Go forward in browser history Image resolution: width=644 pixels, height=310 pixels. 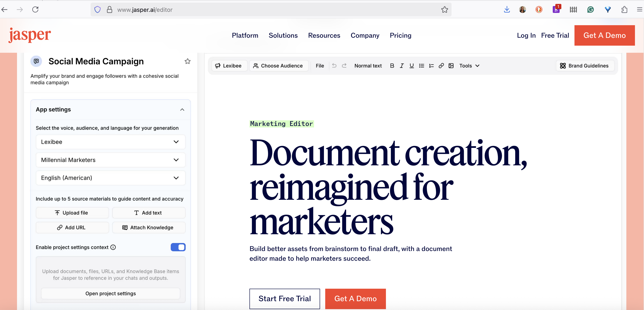(20, 10)
